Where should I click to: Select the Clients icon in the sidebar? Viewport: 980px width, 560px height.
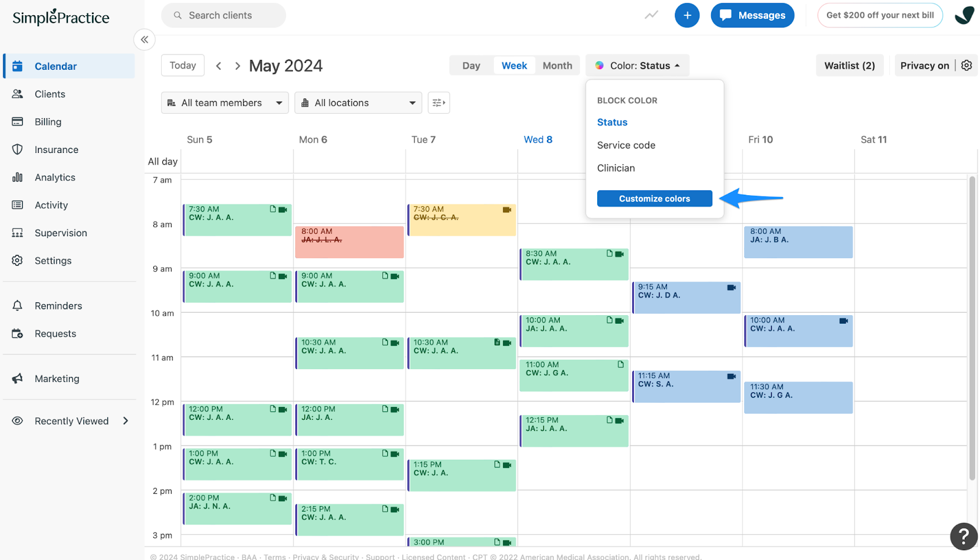coord(49,94)
